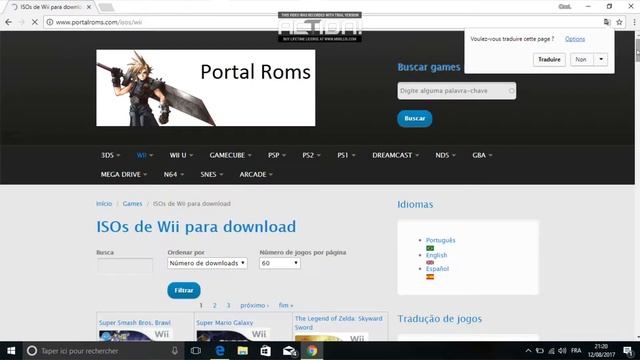Click the Busca filter text box
Viewport: 640px width, 360px height.
click(x=124, y=266)
